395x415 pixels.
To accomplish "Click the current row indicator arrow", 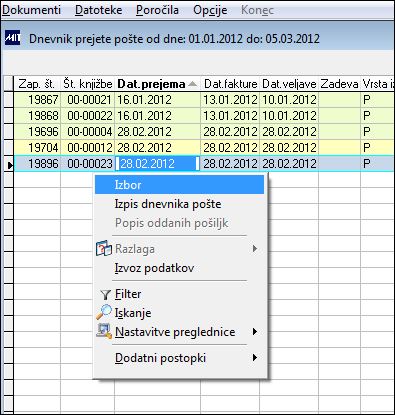I will [x=10, y=164].
